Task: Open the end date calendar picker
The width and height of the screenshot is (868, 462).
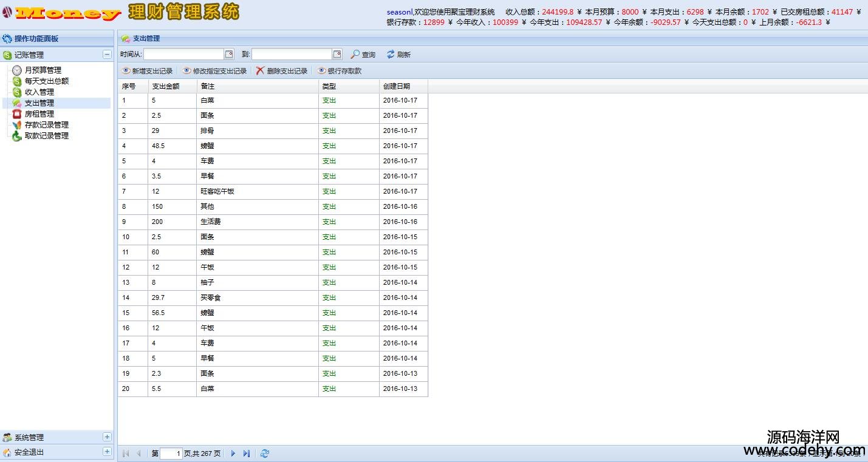Action: (x=337, y=55)
